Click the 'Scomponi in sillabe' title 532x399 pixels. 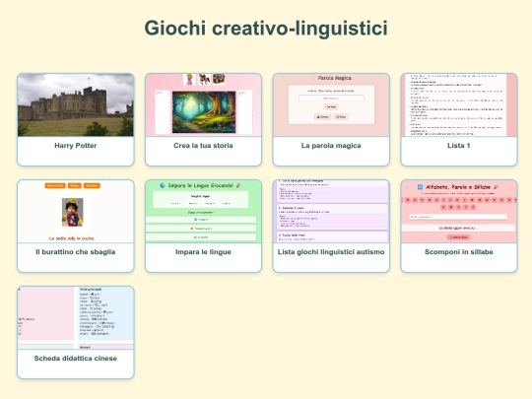pyautogui.click(x=459, y=252)
